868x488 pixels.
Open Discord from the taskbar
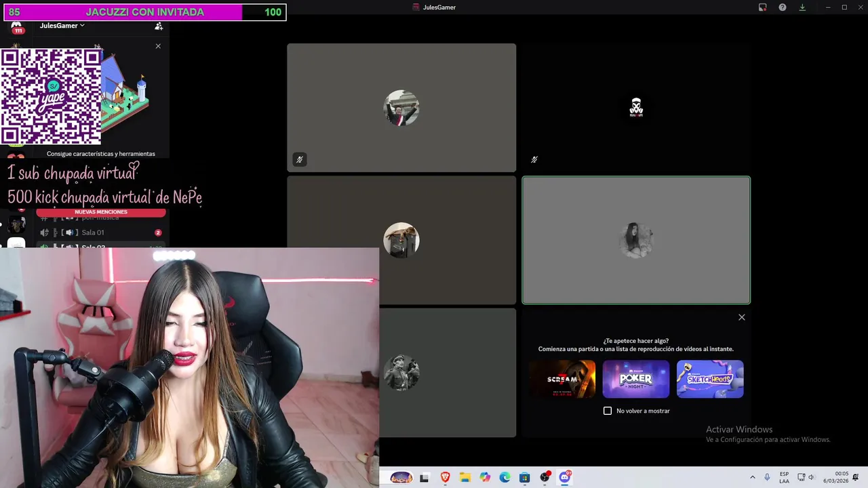[x=565, y=478]
